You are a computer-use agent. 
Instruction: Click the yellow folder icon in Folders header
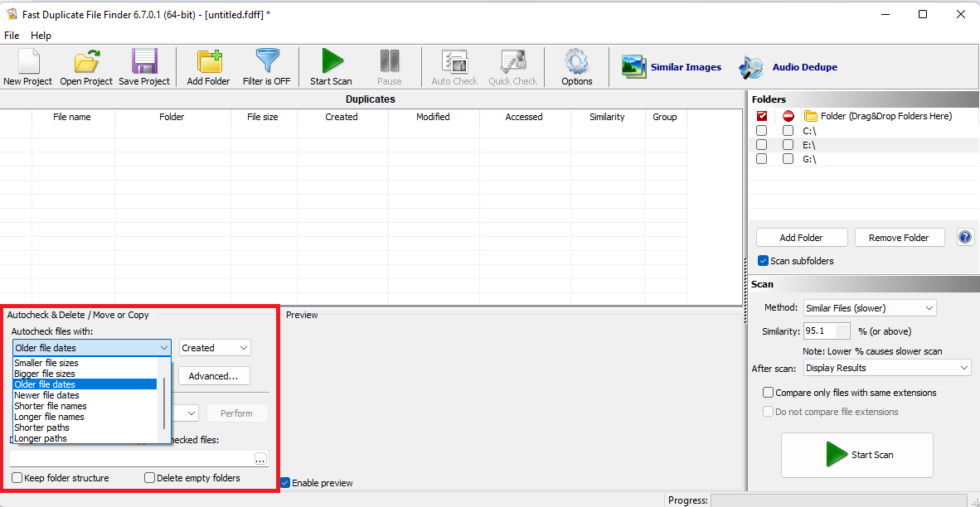(x=811, y=116)
